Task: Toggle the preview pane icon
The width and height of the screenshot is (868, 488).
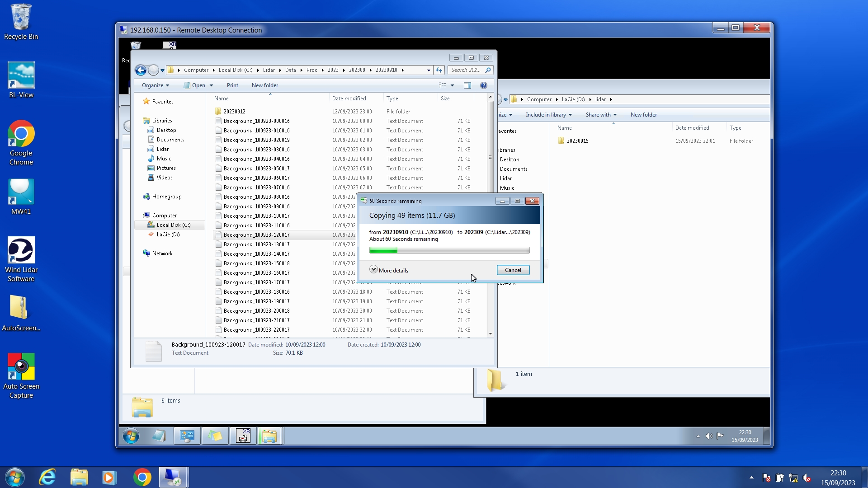Action: click(x=467, y=85)
